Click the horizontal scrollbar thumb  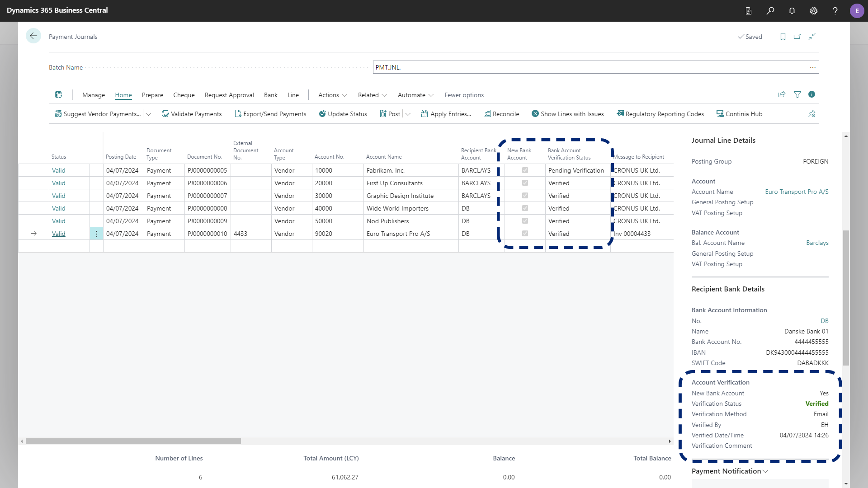point(133,441)
